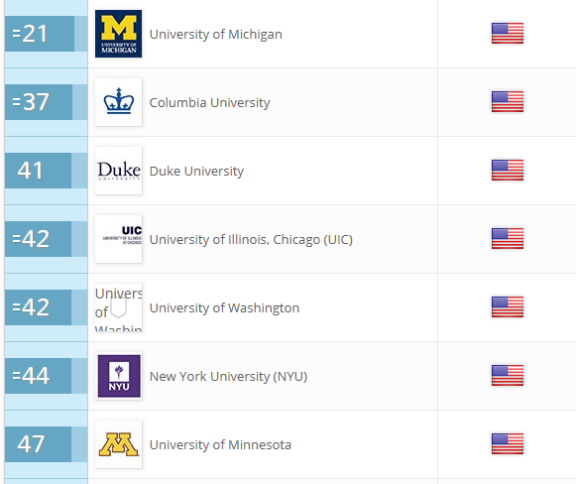Click the UIC logo thumbnail
The image size is (576, 484).
point(118,239)
